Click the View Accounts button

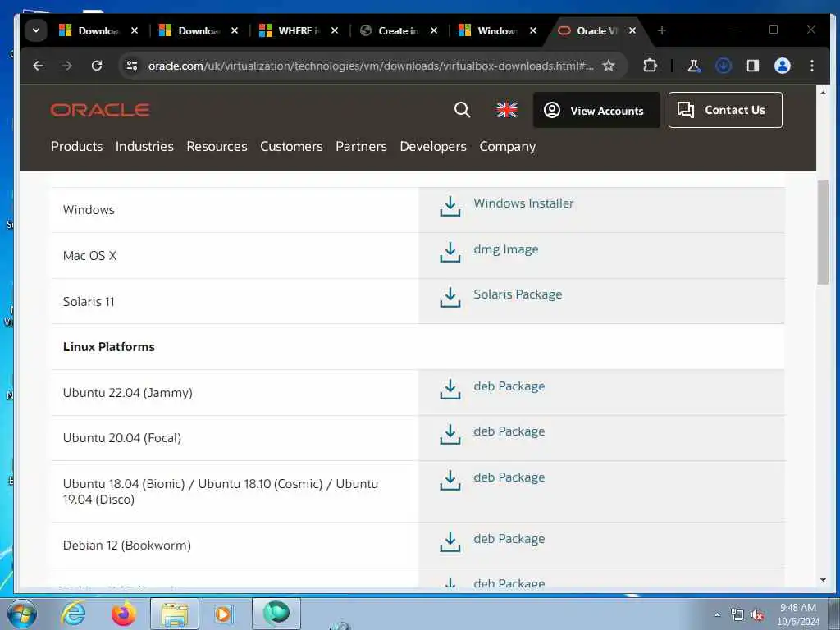click(x=596, y=111)
